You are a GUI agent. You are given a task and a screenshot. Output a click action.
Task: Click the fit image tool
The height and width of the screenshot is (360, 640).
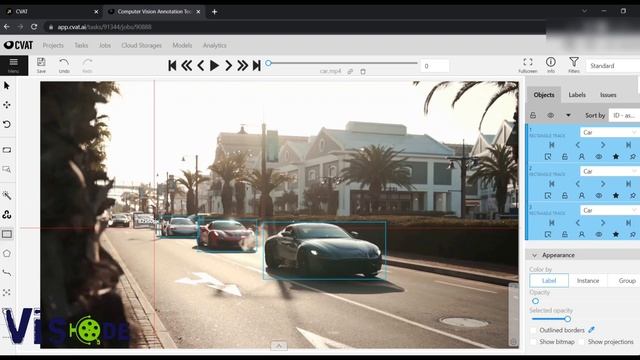tap(7, 150)
